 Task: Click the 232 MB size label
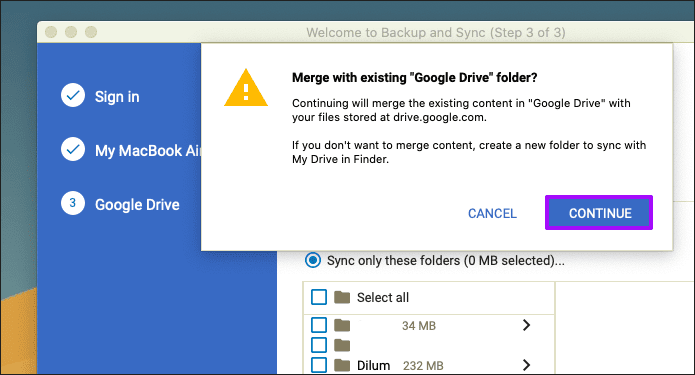pos(423,366)
